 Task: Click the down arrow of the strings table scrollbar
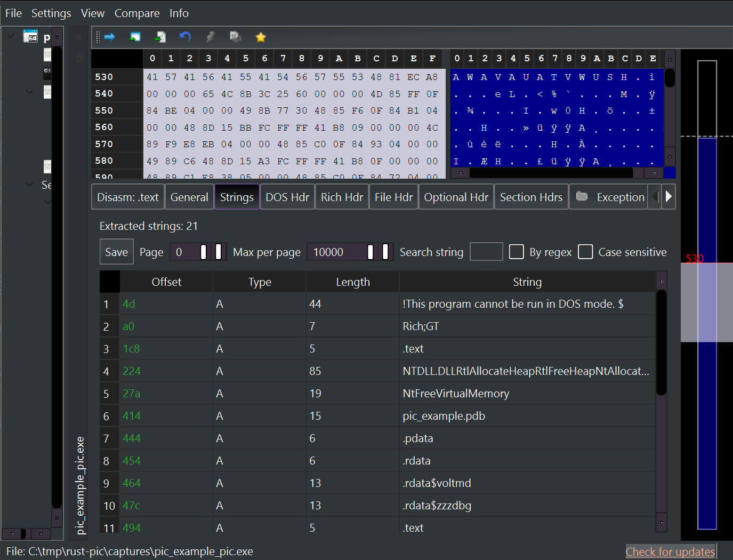point(662,522)
